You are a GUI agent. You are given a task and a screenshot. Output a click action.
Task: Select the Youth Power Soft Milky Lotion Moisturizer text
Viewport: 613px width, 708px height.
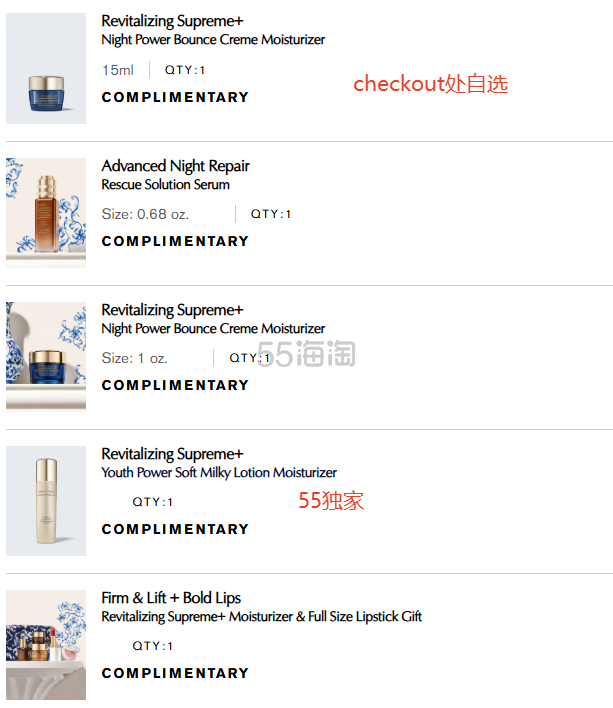tap(219, 472)
